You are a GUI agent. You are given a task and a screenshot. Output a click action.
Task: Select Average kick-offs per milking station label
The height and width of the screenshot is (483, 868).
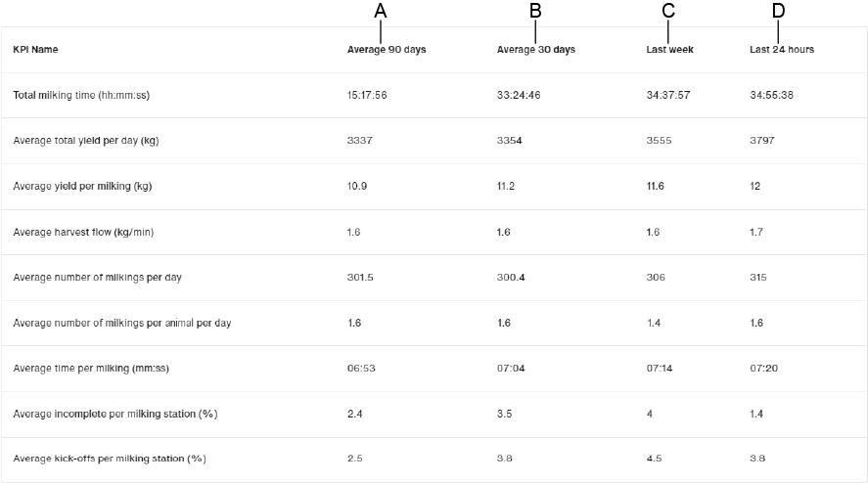[x=110, y=459]
